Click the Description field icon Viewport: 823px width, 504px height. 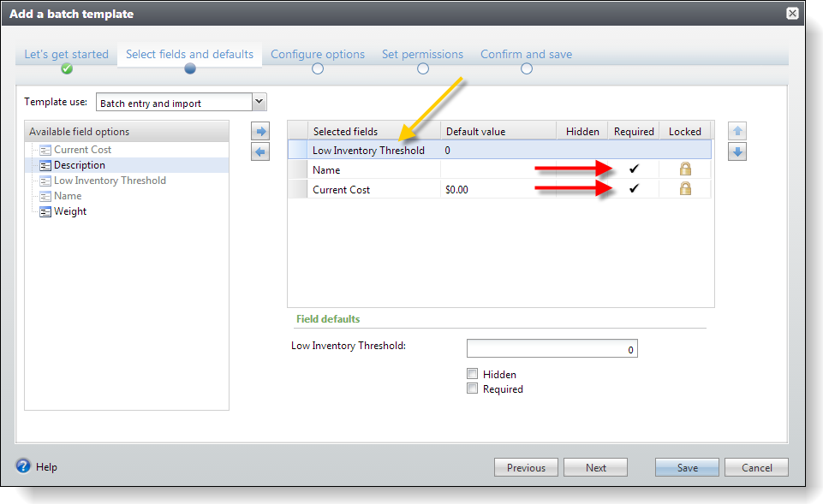(x=45, y=165)
